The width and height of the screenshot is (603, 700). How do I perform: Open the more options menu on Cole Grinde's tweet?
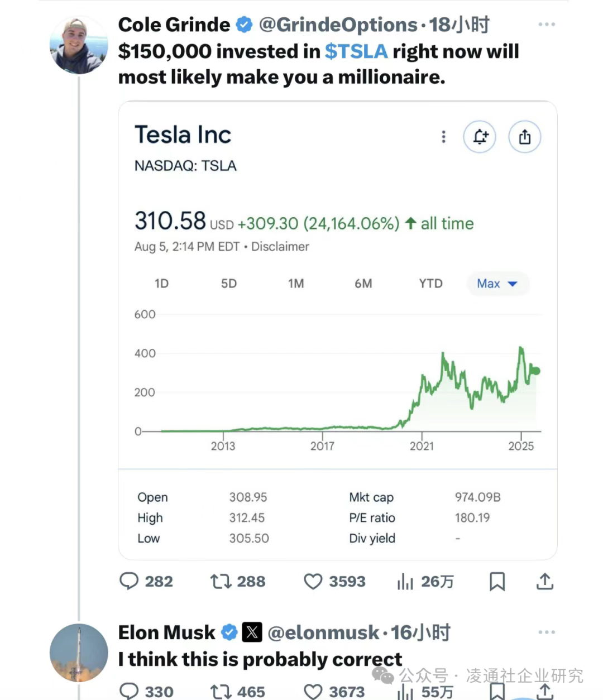(546, 25)
